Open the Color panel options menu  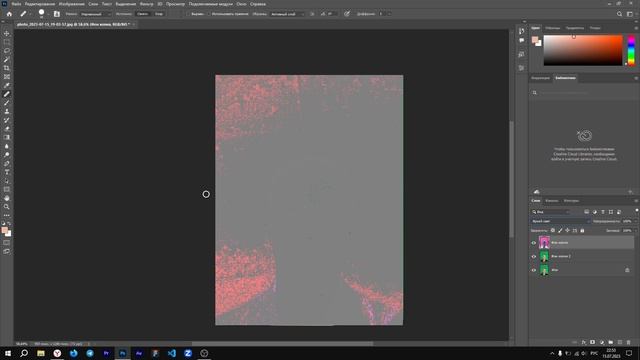636,28
